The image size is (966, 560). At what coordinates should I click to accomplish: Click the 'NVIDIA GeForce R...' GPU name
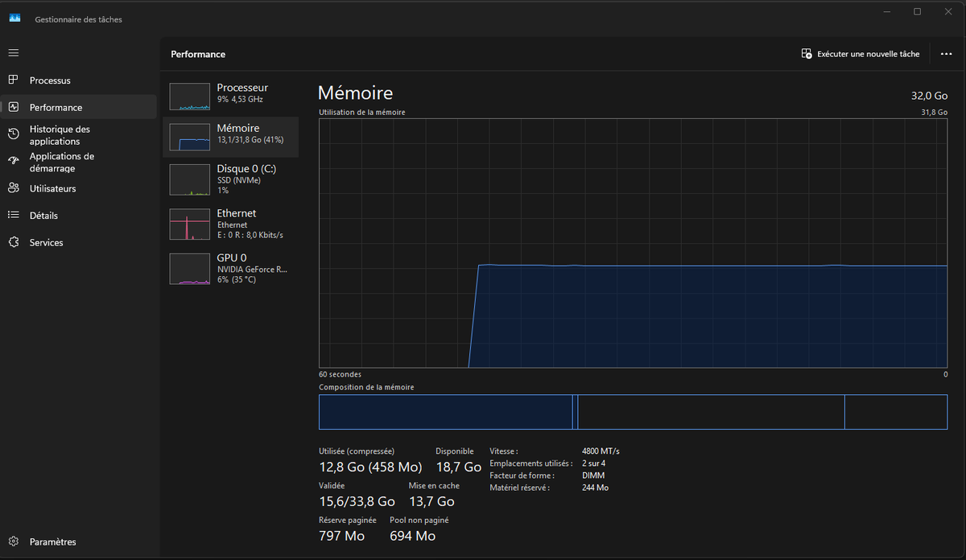(x=252, y=270)
